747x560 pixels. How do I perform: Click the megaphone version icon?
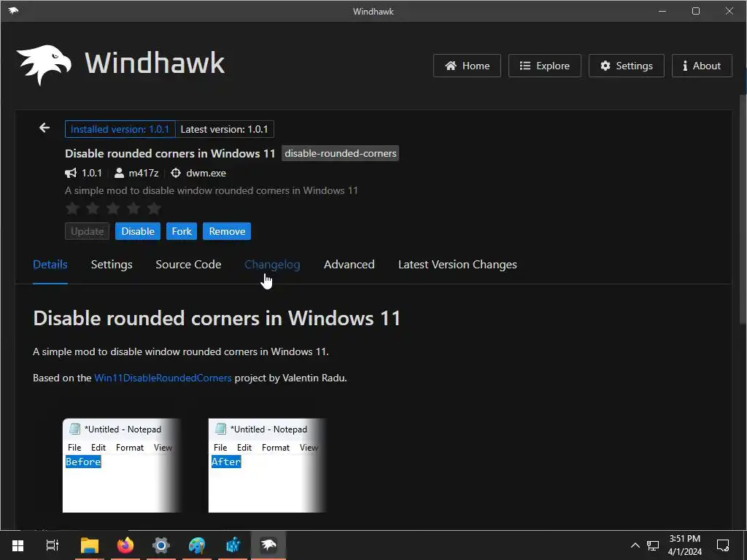71,173
